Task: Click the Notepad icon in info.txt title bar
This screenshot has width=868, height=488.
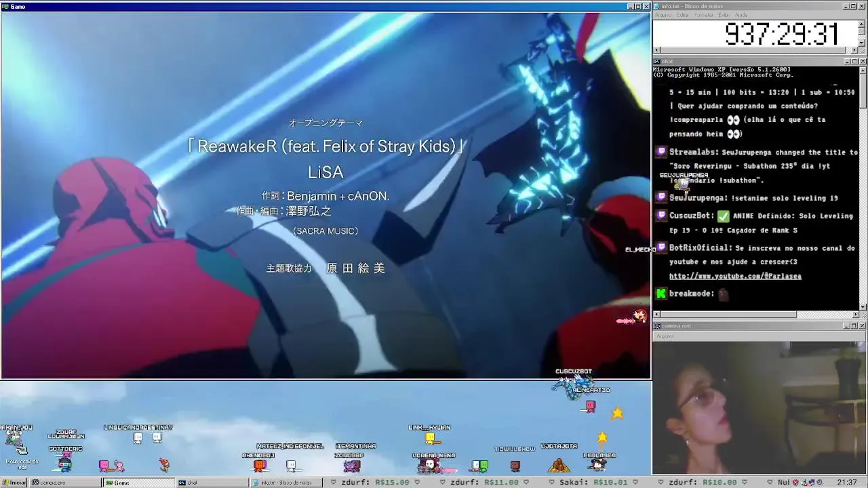Action: (x=657, y=6)
